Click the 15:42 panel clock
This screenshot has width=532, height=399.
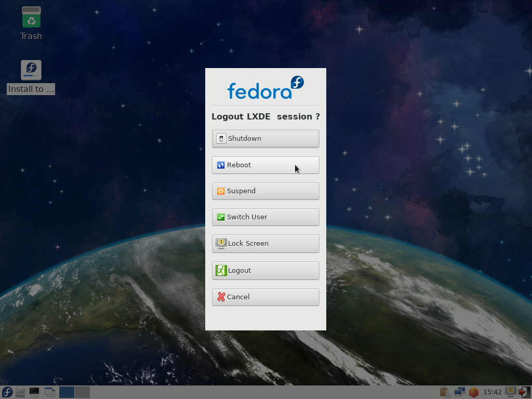pyautogui.click(x=492, y=392)
